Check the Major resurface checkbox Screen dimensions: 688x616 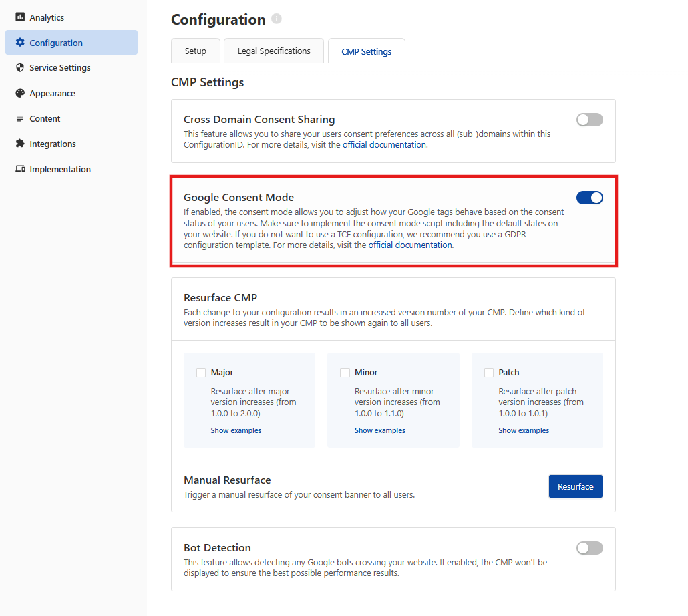click(201, 373)
